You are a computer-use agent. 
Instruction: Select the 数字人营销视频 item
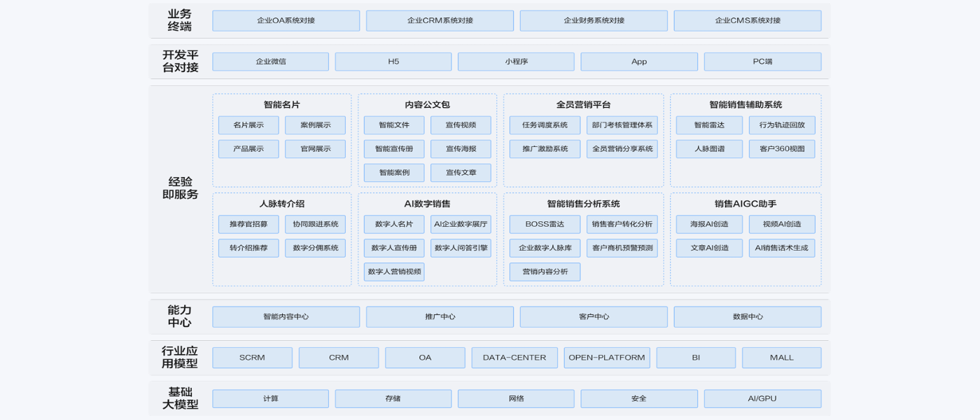pyautogui.click(x=393, y=272)
